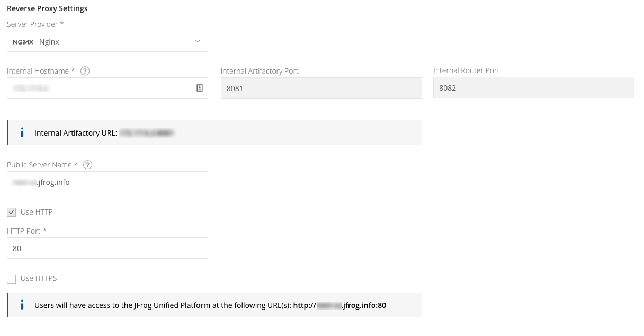
Task: Enable the Use HTTPS checkbox
Action: point(11,278)
